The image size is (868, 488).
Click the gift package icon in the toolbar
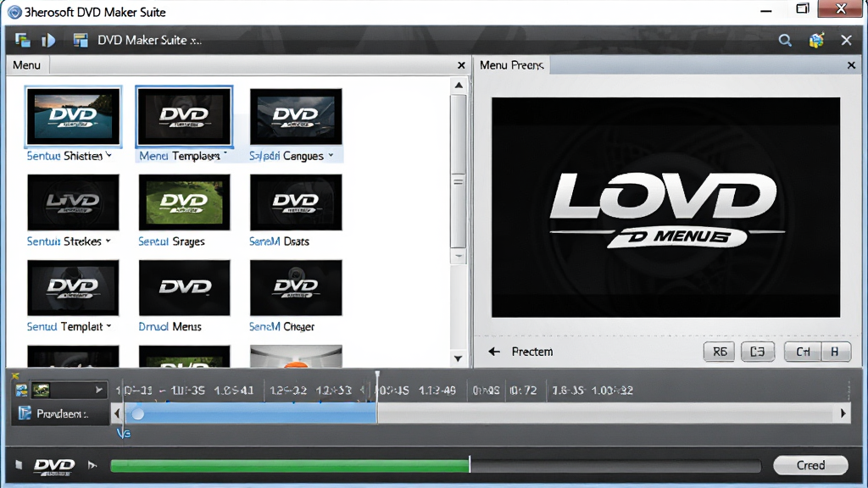[816, 40]
